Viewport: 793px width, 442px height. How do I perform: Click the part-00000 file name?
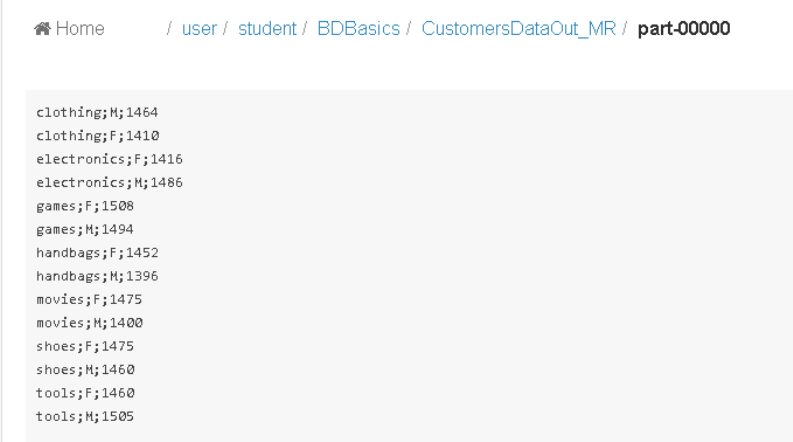(683, 29)
